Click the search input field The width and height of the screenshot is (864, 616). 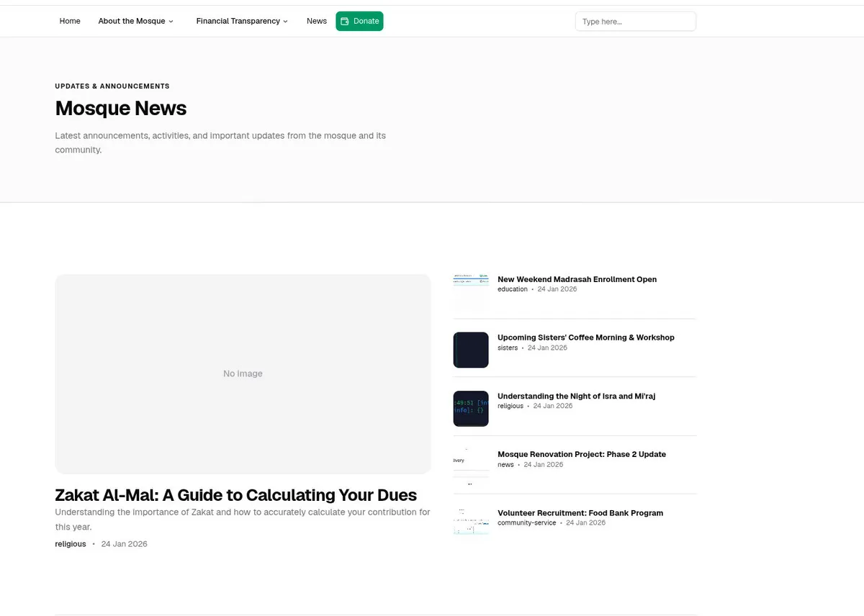[635, 21]
